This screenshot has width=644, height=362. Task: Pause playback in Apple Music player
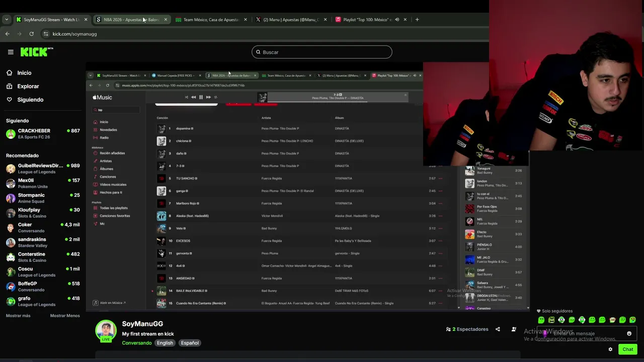(201, 97)
